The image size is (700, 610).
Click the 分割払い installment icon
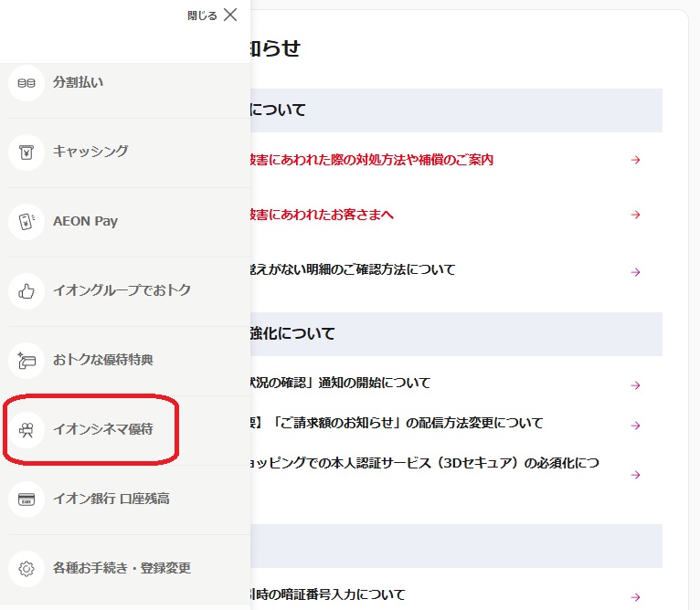(27, 82)
